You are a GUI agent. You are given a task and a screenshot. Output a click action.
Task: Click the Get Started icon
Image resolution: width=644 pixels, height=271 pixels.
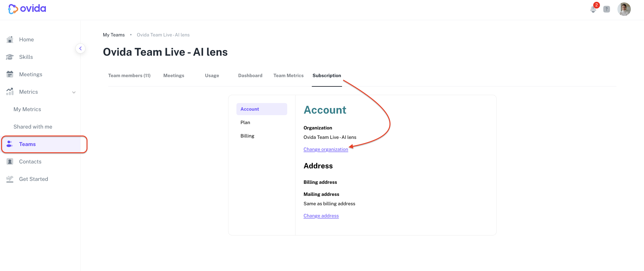tap(10, 179)
